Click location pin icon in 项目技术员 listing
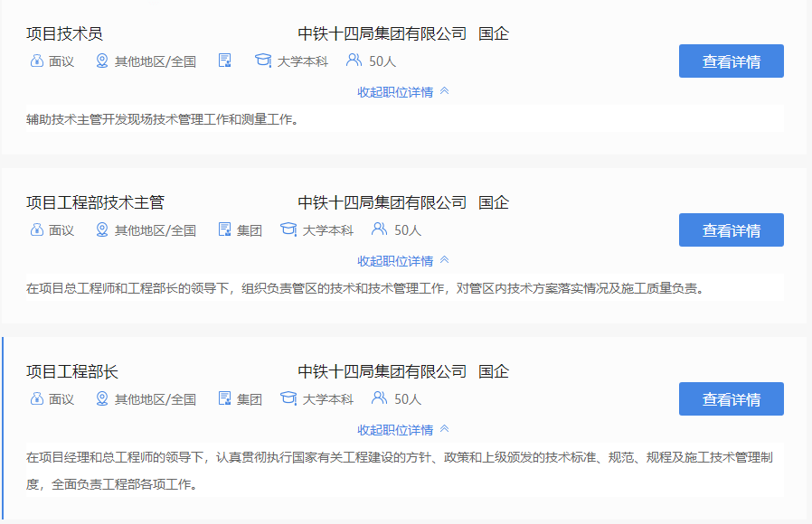Image resolution: width=812 pixels, height=524 pixels. (x=102, y=61)
